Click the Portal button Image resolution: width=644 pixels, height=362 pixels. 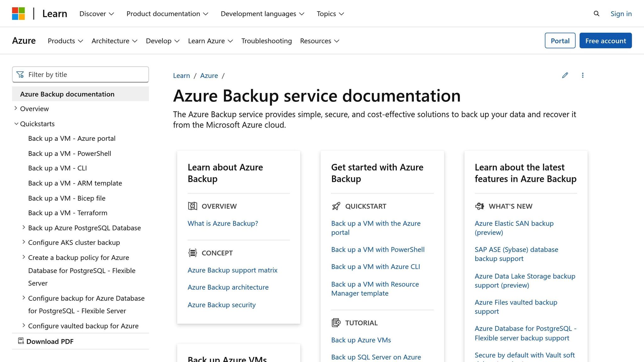pos(560,41)
